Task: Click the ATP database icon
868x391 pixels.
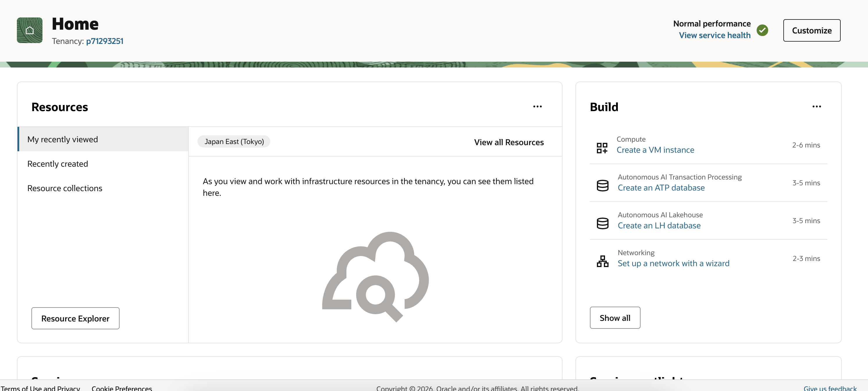Action: tap(602, 185)
